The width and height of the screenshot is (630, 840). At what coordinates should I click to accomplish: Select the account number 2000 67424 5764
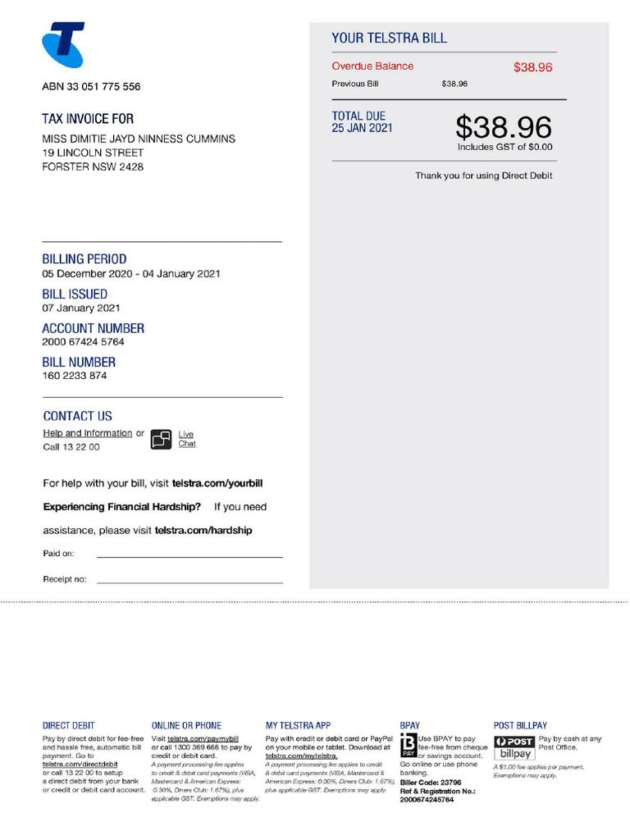84,342
